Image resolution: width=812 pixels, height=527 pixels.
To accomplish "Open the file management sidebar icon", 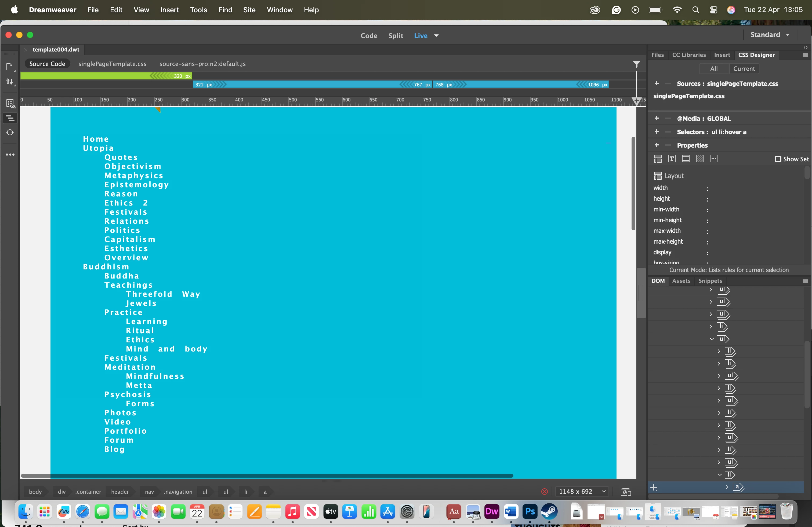I will (10, 82).
